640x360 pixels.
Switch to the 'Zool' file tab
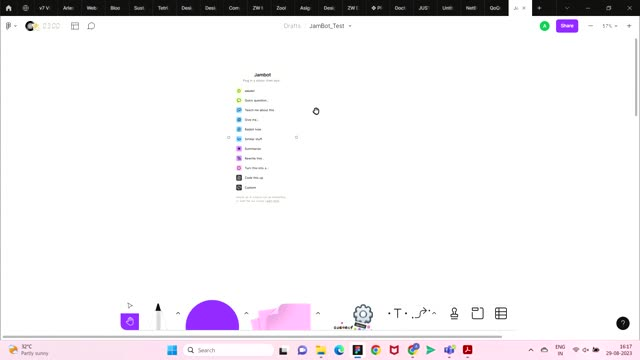(281, 8)
